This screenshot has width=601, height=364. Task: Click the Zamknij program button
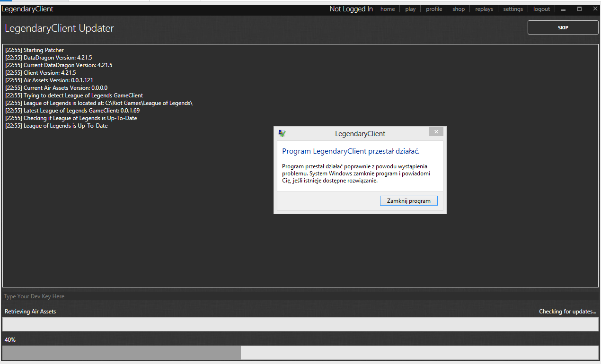coord(409,201)
